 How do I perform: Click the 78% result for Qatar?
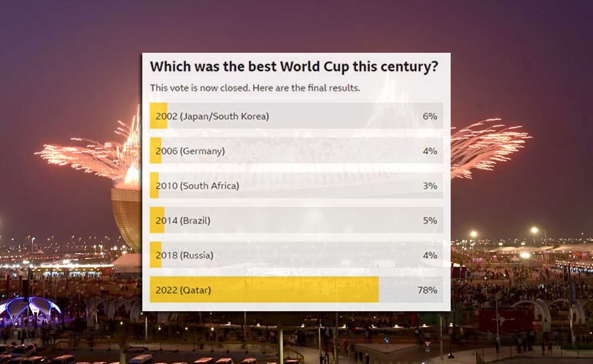pyautogui.click(x=427, y=290)
